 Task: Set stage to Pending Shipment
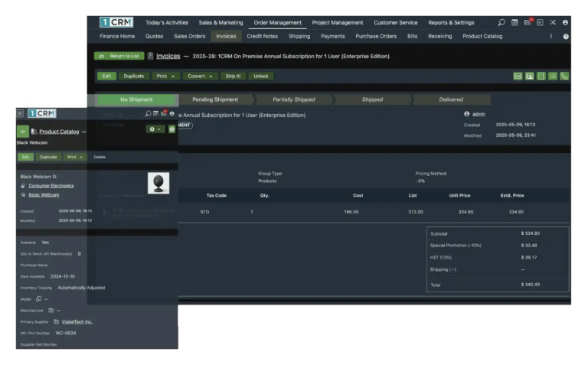(x=215, y=99)
